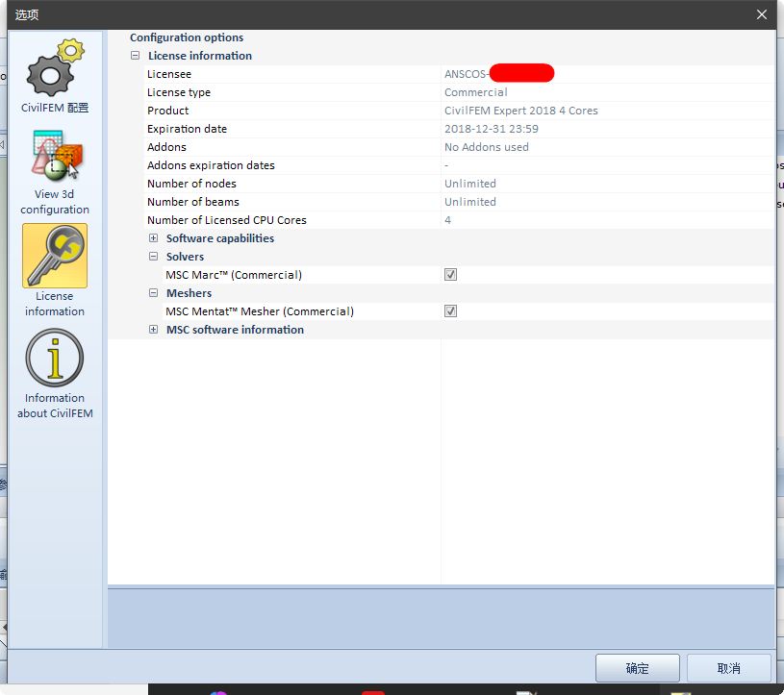Collapse the License information section
The width and height of the screenshot is (784, 695).
point(135,56)
